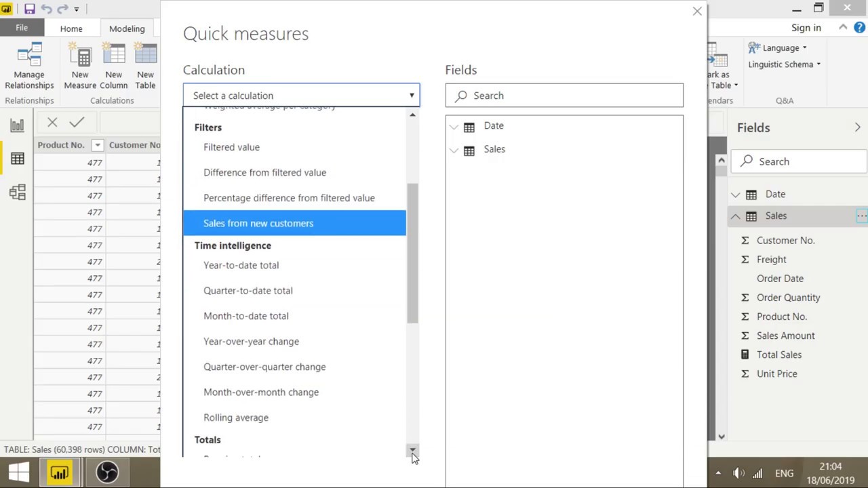Open the Product No. column filter dropdown
The width and height of the screenshot is (868, 488).
pos(97,145)
